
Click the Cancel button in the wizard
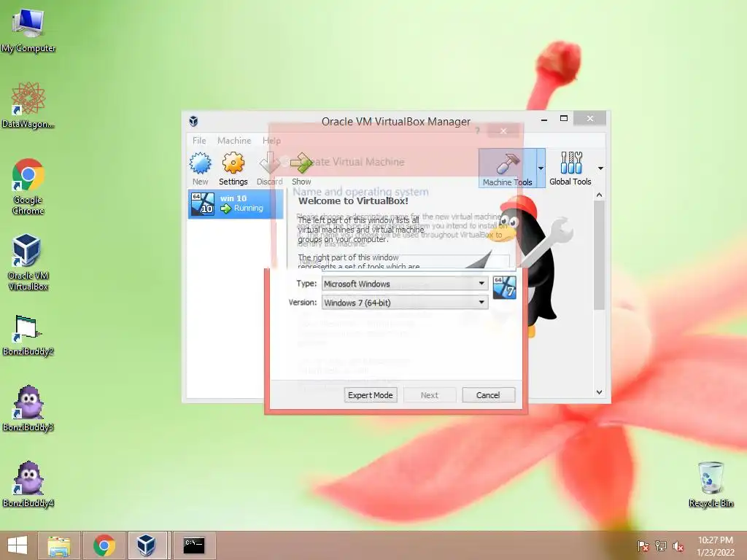[488, 395]
